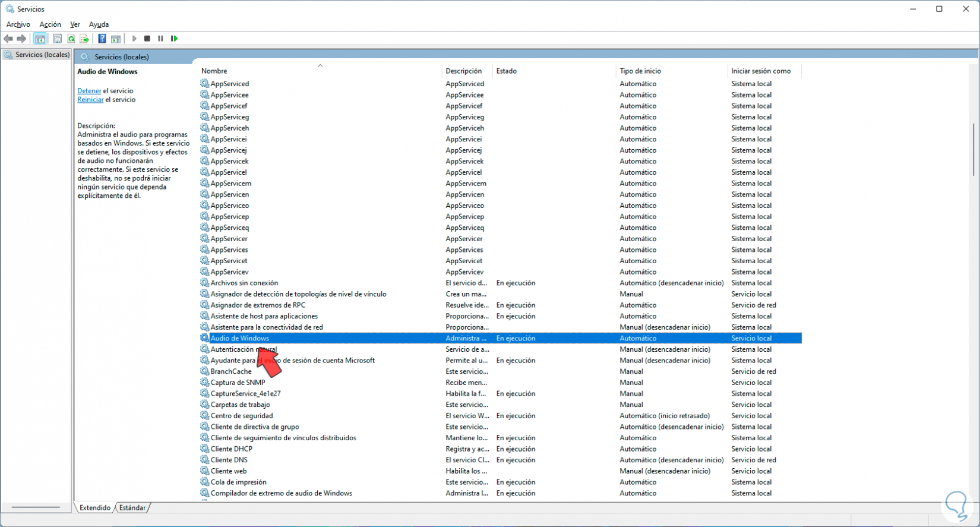The height and width of the screenshot is (527, 980).
Task: Click the Servicios app icon in title bar
Action: (10, 9)
